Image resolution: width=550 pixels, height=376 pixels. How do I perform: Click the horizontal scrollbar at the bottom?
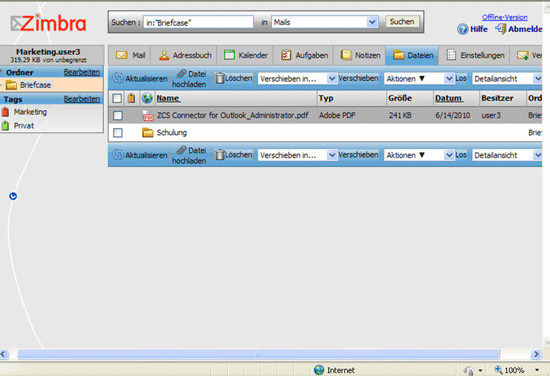click(258, 354)
